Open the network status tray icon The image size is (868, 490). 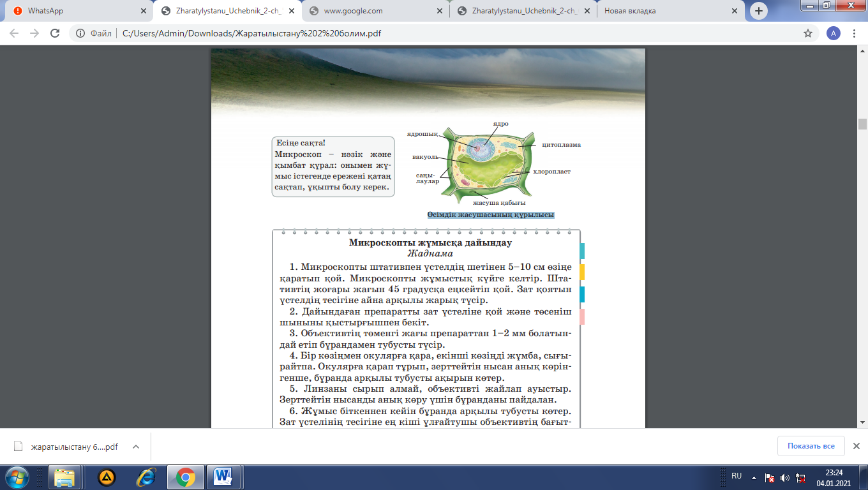tap(800, 477)
